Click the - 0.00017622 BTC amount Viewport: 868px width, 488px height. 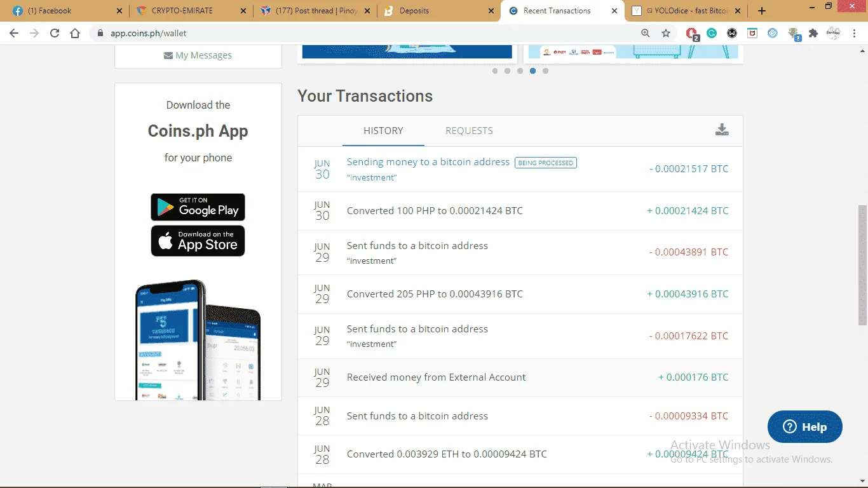689,336
